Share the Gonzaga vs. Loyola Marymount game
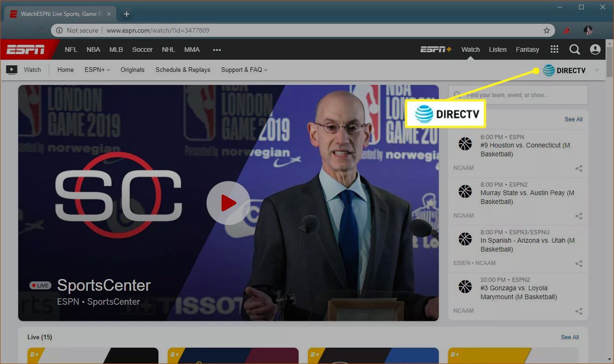The width and height of the screenshot is (614, 364). click(578, 311)
